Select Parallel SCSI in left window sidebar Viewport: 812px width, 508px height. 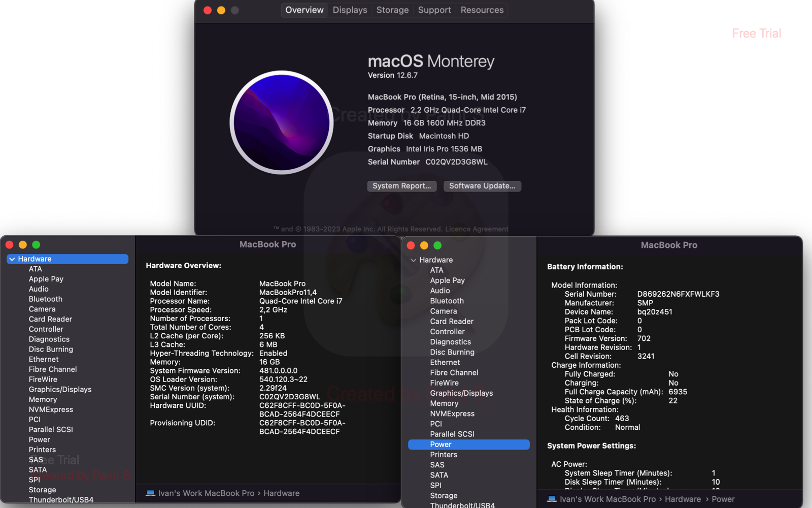point(51,430)
